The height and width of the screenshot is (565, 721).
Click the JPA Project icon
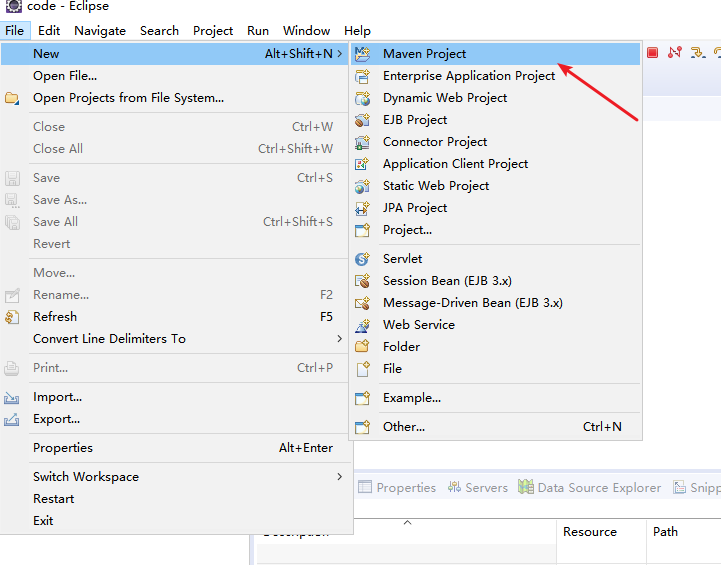pyautogui.click(x=362, y=208)
